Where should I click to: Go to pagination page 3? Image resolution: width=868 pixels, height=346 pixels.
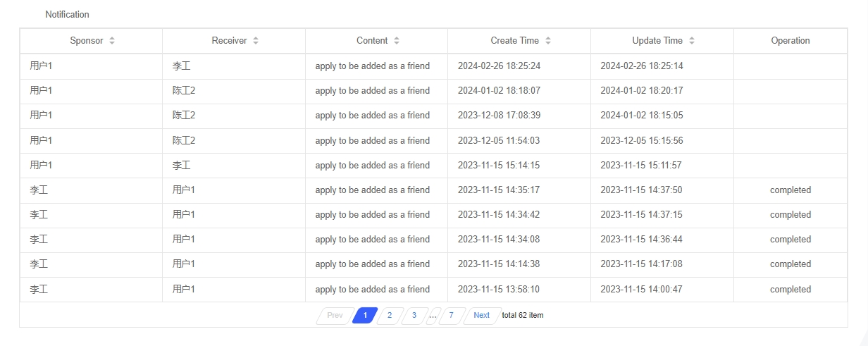414,315
